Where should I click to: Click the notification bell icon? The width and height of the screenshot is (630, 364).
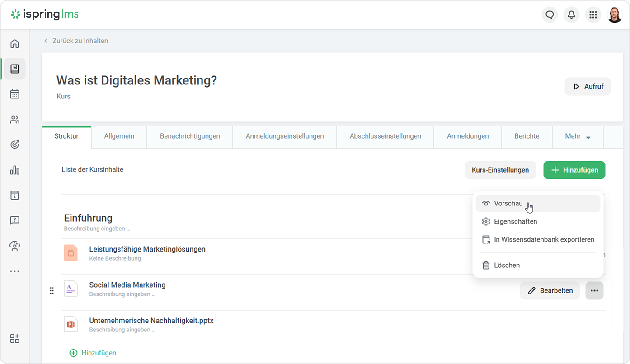tap(571, 15)
